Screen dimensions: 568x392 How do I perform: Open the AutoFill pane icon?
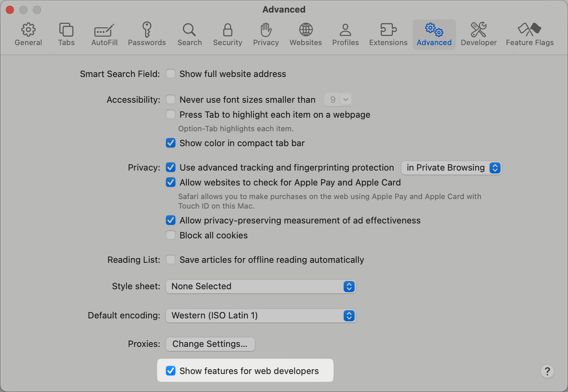click(x=104, y=30)
